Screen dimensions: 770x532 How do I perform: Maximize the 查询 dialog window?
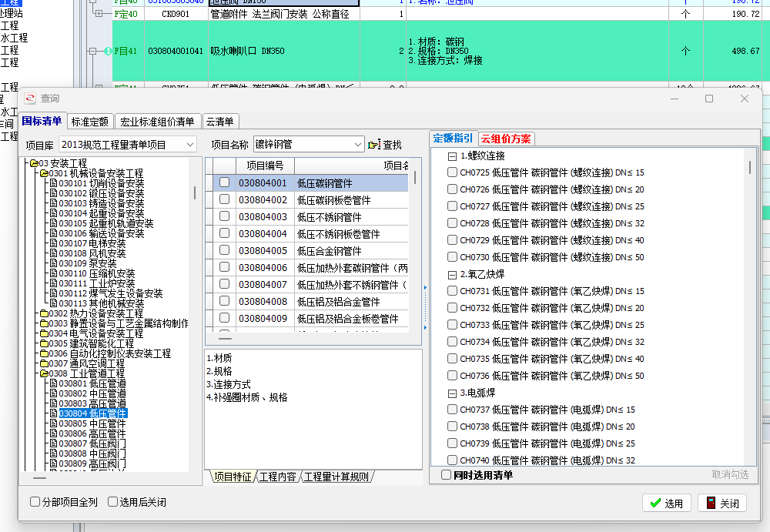click(709, 99)
